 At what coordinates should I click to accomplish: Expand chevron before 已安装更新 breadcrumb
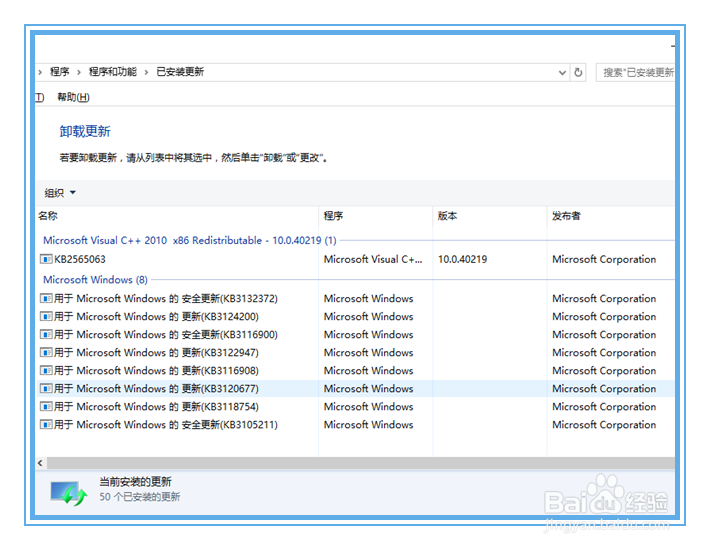coord(146,72)
